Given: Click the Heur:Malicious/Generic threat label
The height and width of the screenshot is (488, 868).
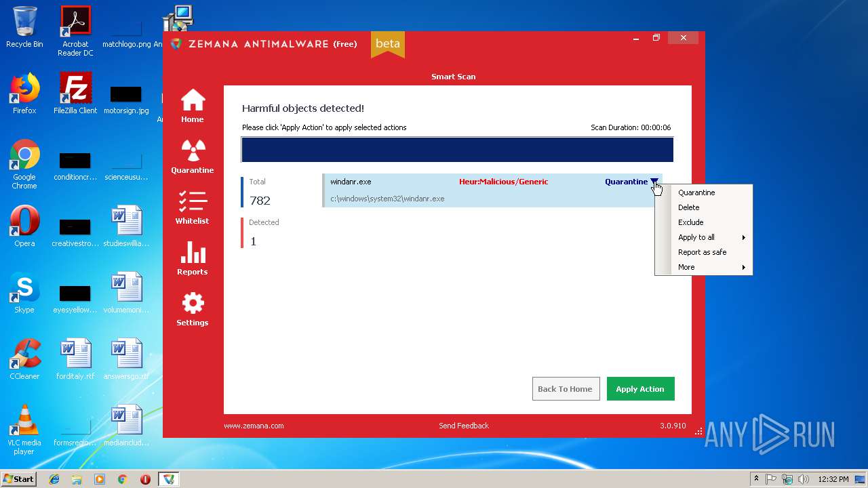Looking at the screenshot, I should [x=503, y=182].
